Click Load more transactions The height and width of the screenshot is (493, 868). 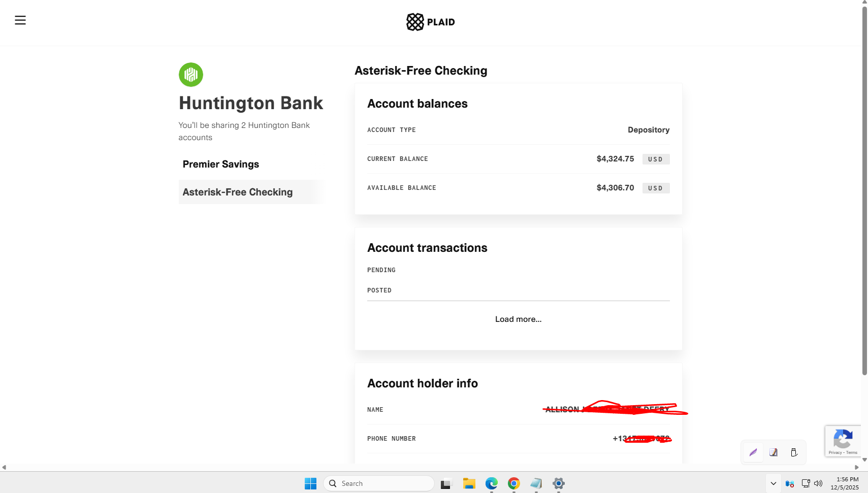[518, 319]
